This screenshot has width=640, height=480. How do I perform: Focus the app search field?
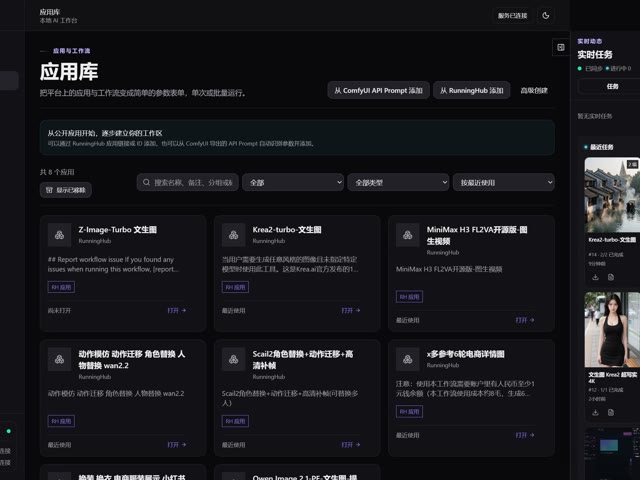click(x=188, y=182)
